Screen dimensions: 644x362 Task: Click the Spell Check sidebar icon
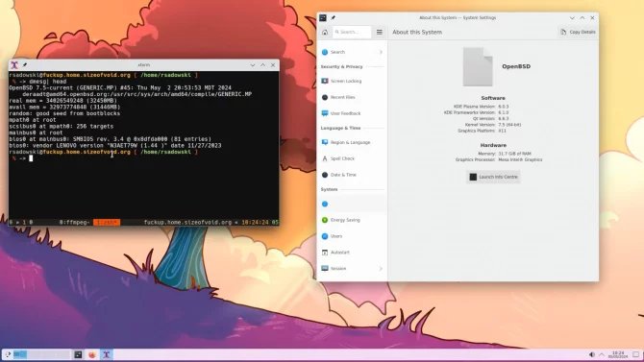tap(325, 158)
